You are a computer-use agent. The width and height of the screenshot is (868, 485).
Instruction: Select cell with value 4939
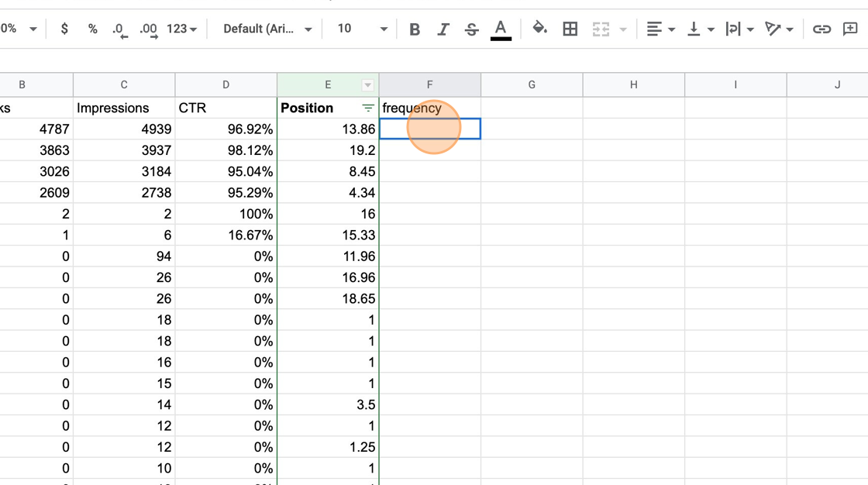[124, 129]
